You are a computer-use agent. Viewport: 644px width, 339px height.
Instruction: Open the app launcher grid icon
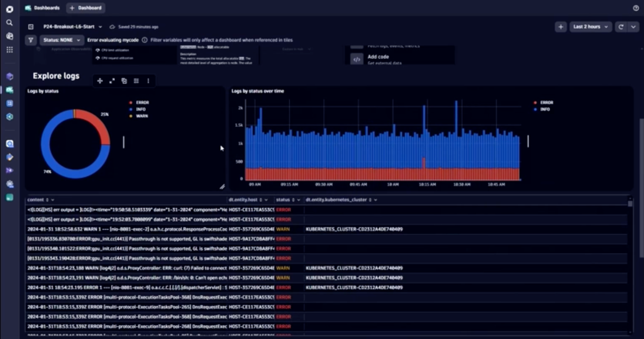click(x=10, y=49)
